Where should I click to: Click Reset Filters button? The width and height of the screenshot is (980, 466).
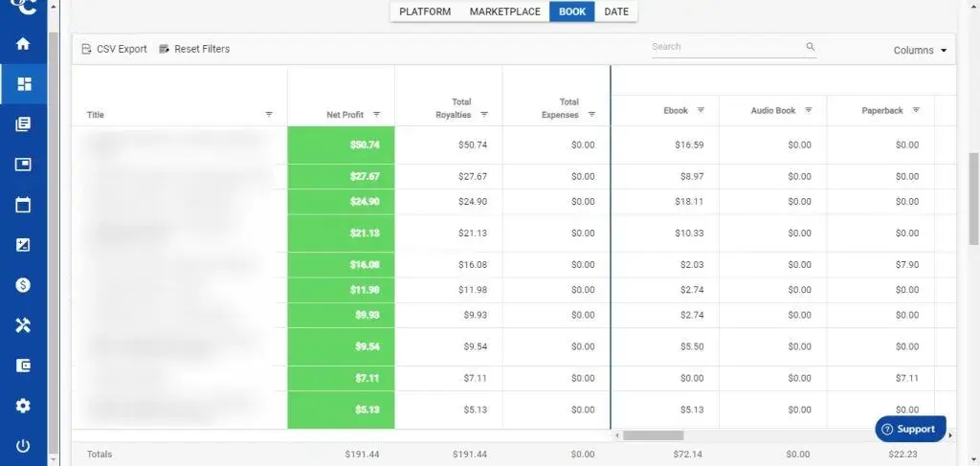tap(194, 49)
